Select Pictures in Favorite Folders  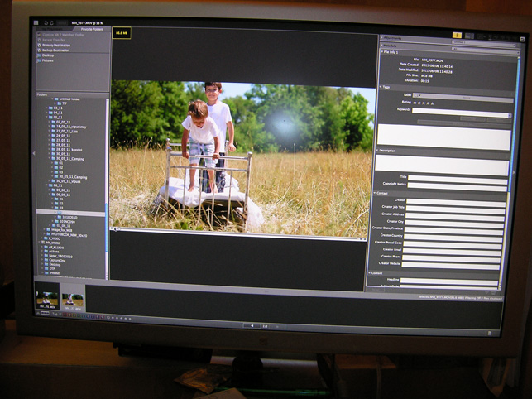(48, 60)
